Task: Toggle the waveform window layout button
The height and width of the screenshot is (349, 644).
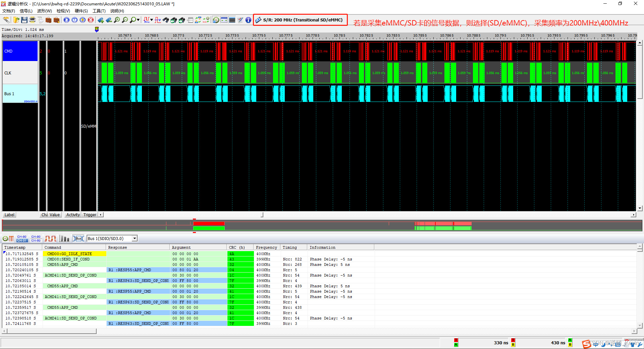Action: 224,20
